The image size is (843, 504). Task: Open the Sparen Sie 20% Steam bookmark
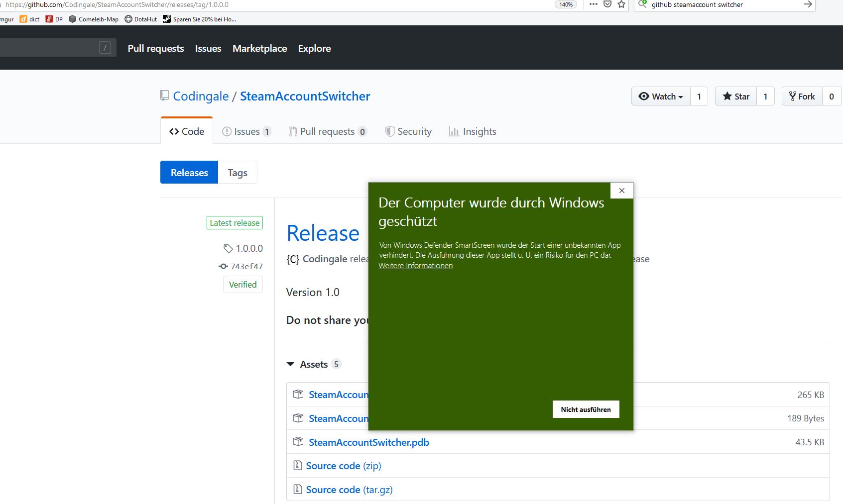[199, 19]
